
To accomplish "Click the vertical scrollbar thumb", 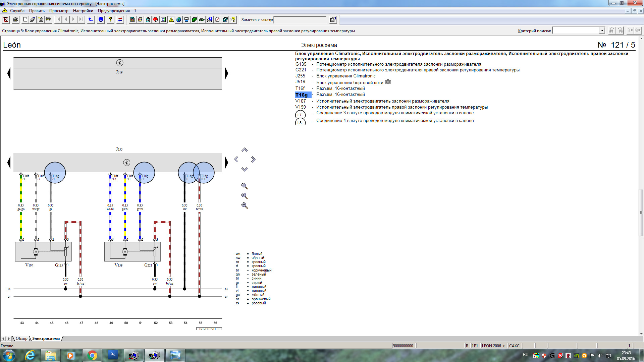I will click(641, 213).
